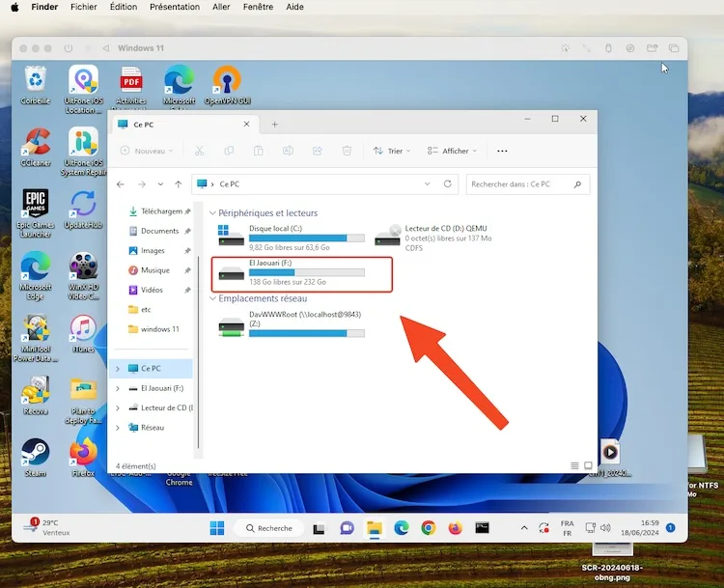Screen dimensions: 724x588
Task: Click the Recherche taskbar search box
Action: (269, 528)
